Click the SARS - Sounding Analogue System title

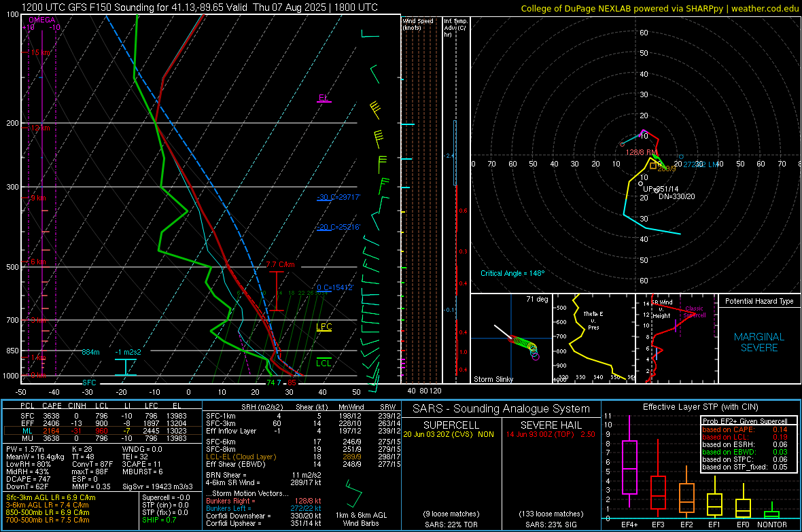[x=501, y=409]
